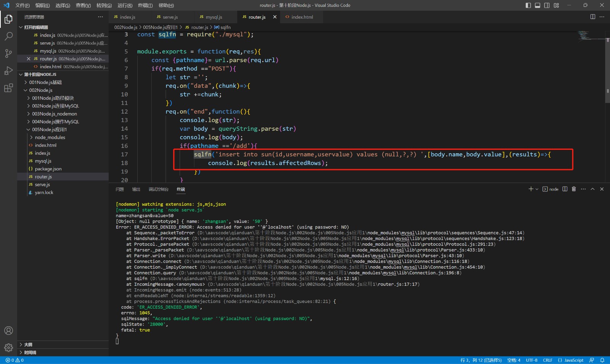Open the 终端(T) menu
The height and width of the screenshot is (364, 610).
[145, 5]
